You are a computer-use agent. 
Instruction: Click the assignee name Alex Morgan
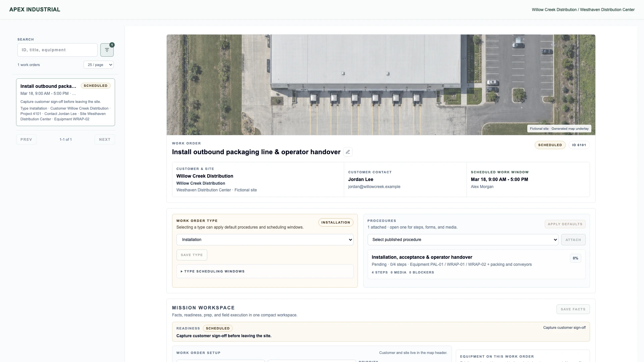tap(482, 187)
